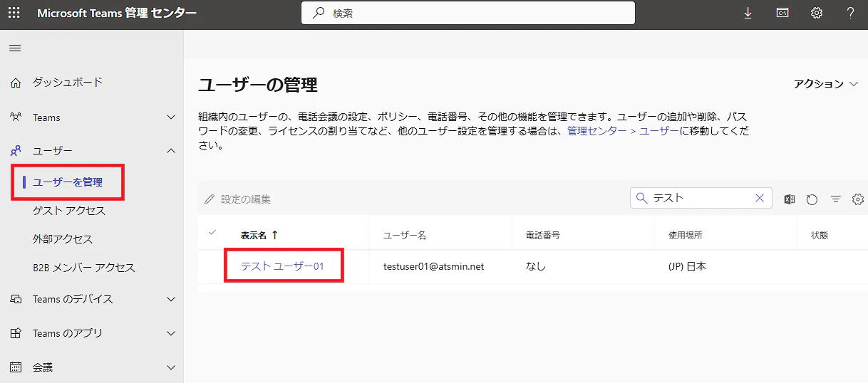Click the top 検索 search box
This screenshot has height=383, width=868.
pos(468,13)
